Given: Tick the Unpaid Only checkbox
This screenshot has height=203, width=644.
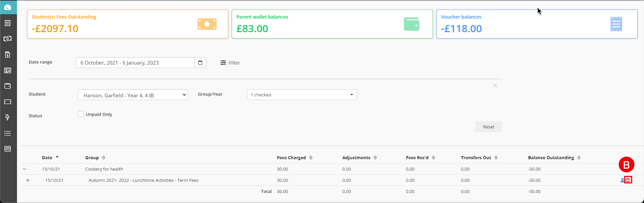Looking at the screenshot, I should 81,114.
